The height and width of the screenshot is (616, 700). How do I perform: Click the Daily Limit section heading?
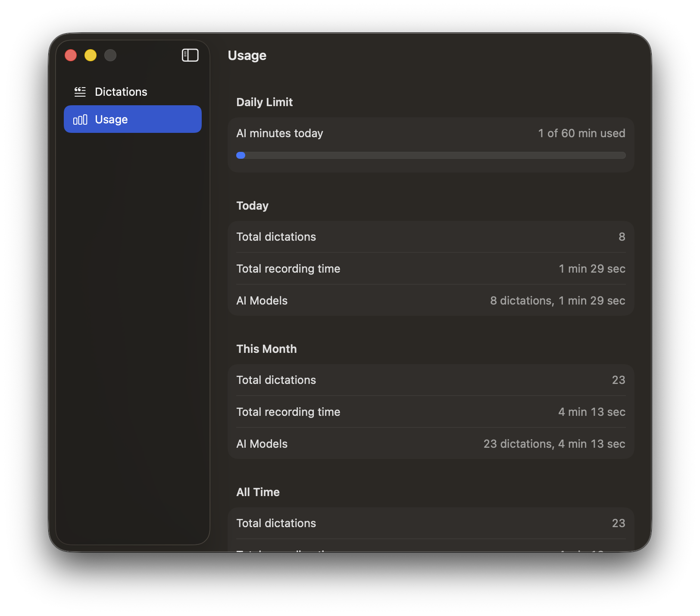tap(264, 102)
